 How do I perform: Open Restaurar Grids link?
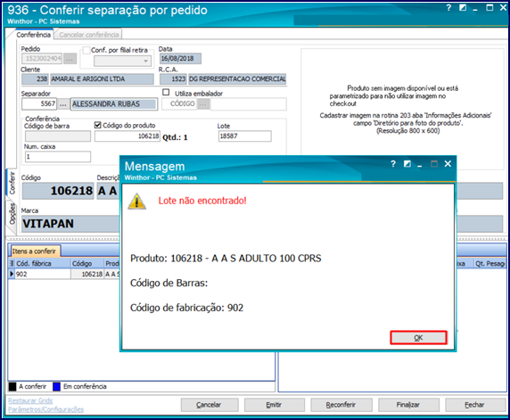30,400
